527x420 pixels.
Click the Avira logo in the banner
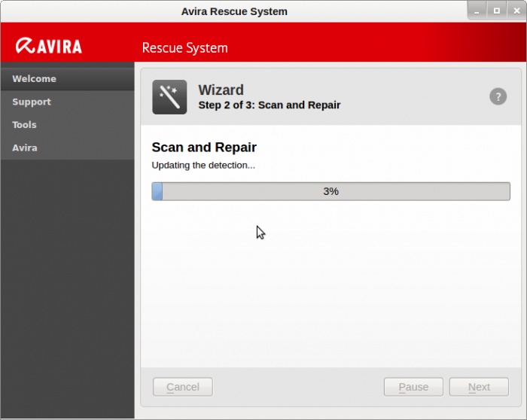(49, 46)
